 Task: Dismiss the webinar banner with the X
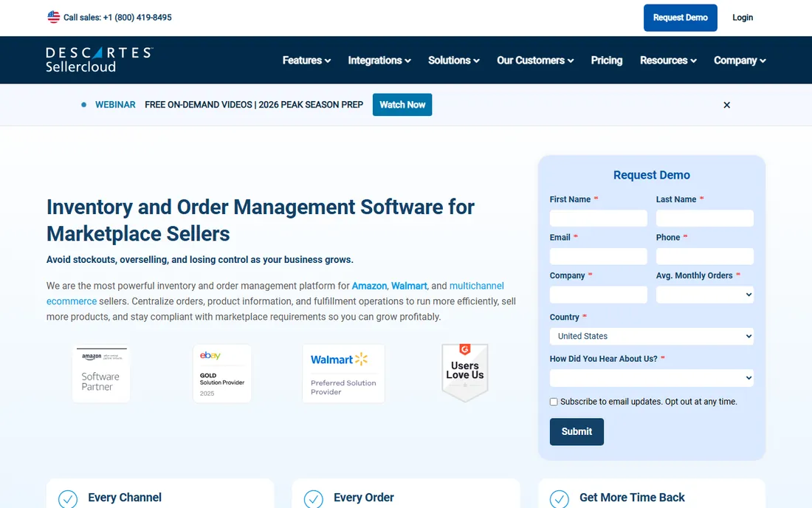(x=726, y=105)
